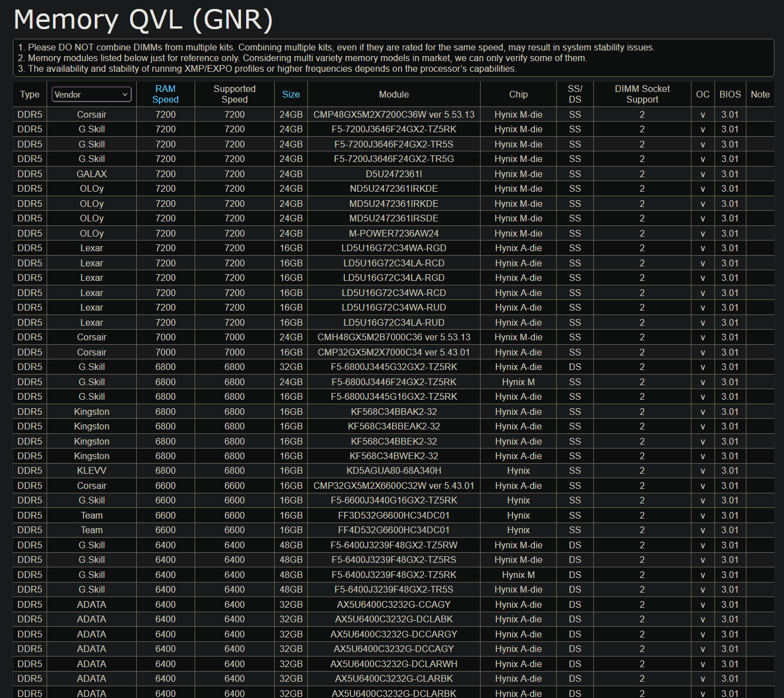Select module CMP48GX5M2X7200C36W ver 5.53.13
The image size is (784, 698).
coord(394,114)
